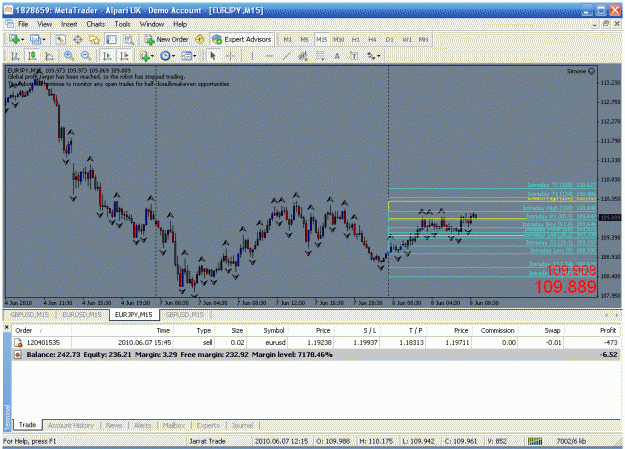The image size is (625, 449).
Task: Open the Experts terminal tab
Action: coord(208,425)
